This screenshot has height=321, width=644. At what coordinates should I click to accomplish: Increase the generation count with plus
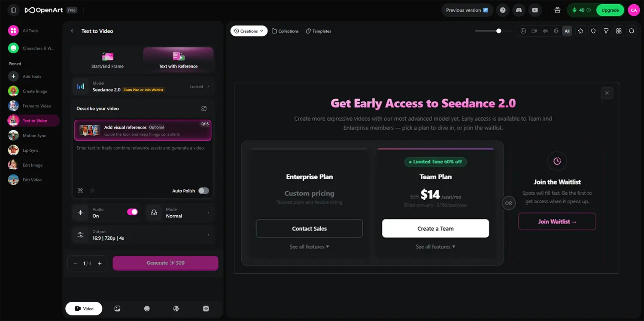click(x=100, y=263)
